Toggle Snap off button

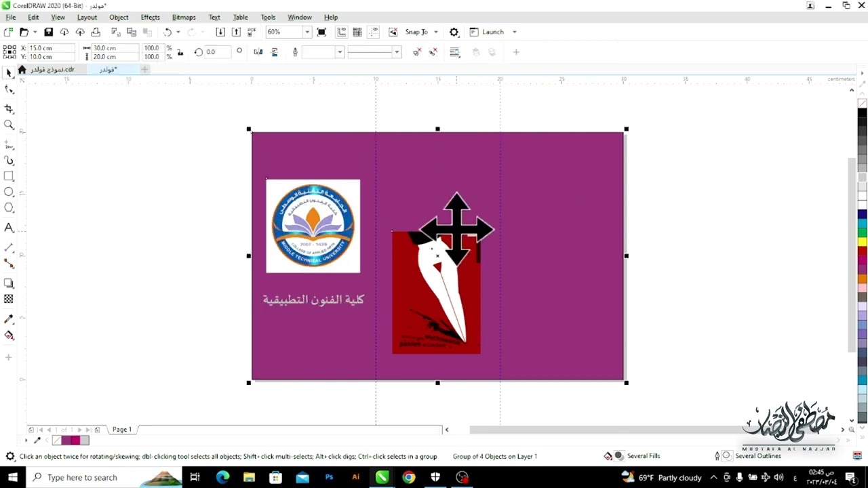tap(393, 32)
